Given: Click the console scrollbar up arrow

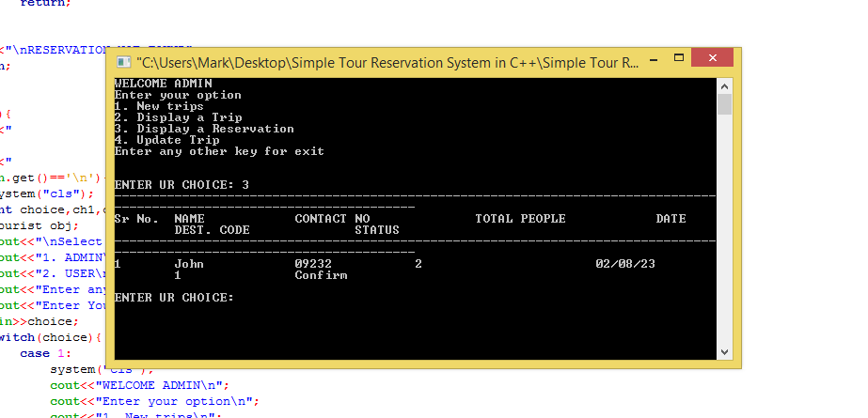Looking at the screenshot, I should pyautogui.click(x=724, y=85).
